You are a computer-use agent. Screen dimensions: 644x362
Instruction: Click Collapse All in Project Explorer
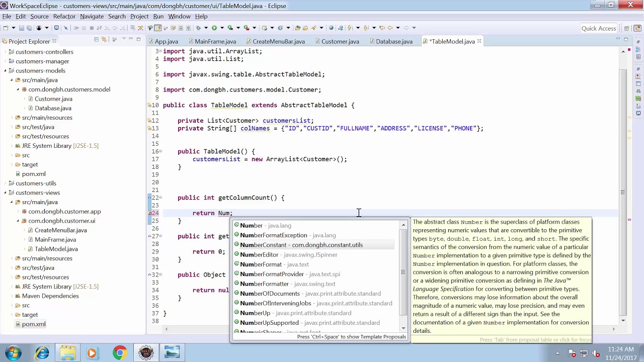pos(96,39)
